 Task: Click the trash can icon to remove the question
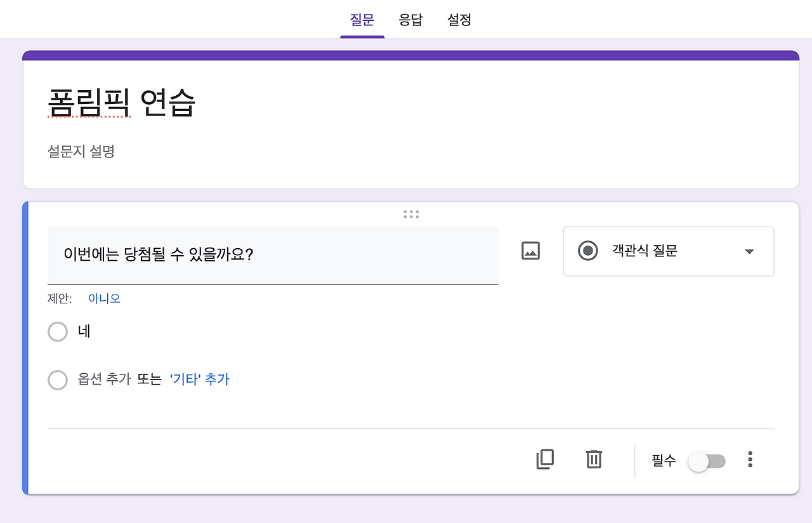(x=593, y=460)
